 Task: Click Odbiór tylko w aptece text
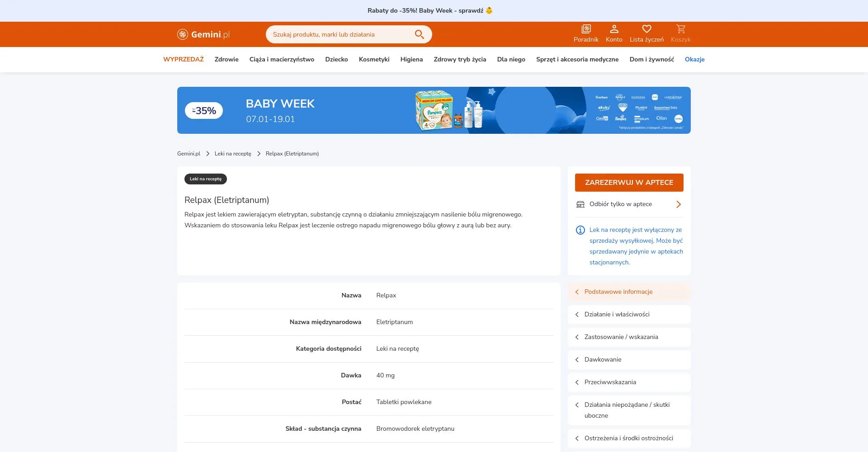click(620, 204)
